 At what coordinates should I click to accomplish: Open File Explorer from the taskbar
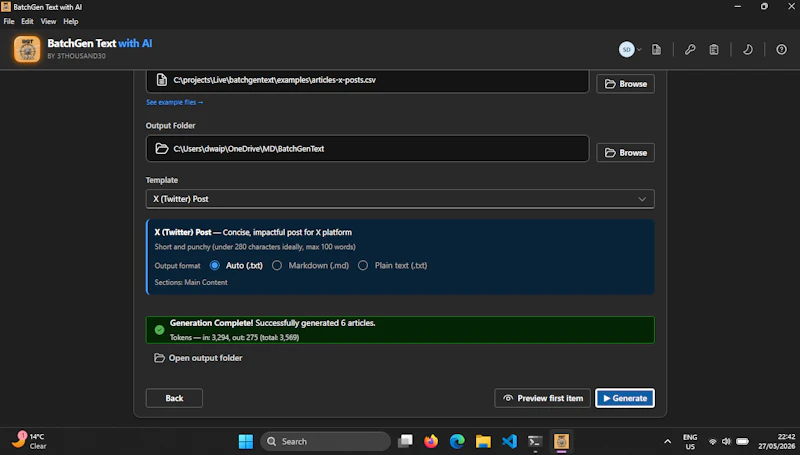(x=483, y=441)
